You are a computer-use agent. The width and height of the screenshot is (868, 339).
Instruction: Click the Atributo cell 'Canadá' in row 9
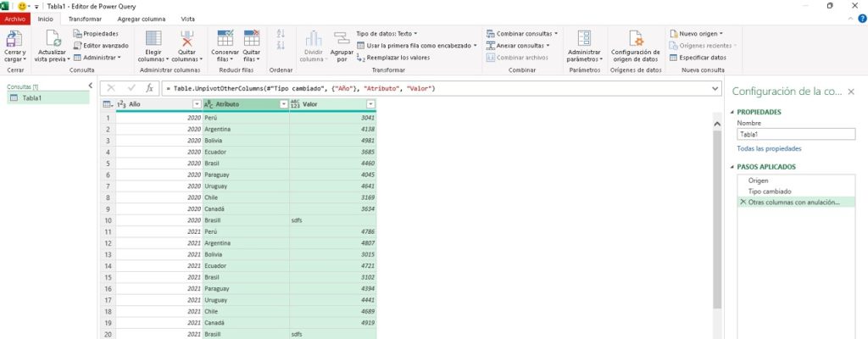point(246,208)
